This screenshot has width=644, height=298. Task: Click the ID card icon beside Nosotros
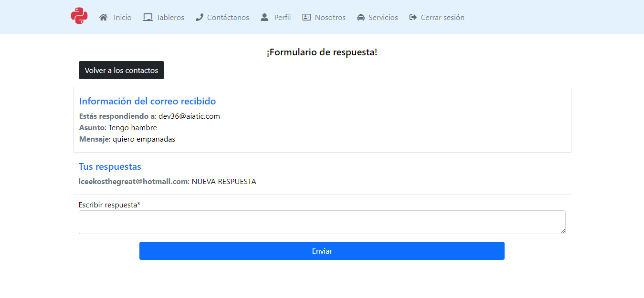pyautogui.click(x=306, y=17)
